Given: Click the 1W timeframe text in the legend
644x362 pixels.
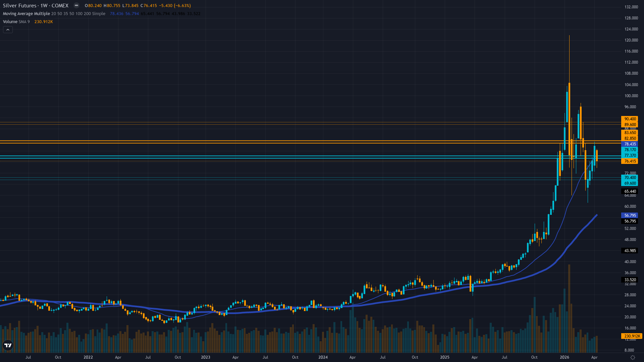Looking at the screenshot, I should pos(43,5).
